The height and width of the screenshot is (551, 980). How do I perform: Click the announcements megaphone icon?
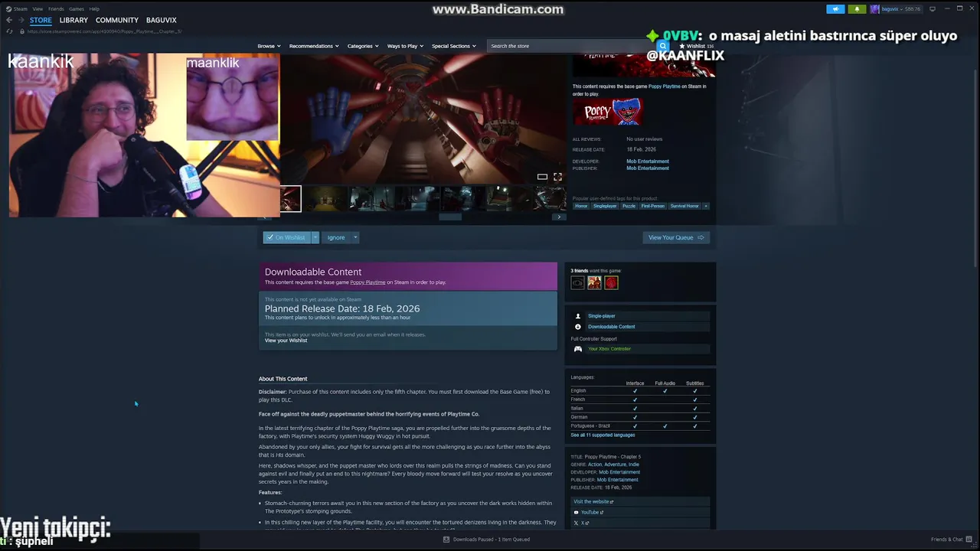click(x=835, y=9)
